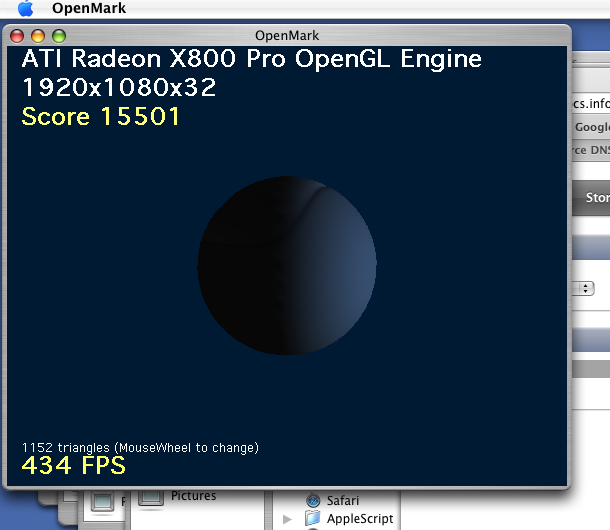Click the 1920x1080x32 resolution text
610x530 pixels.
(x=119, y=87)
